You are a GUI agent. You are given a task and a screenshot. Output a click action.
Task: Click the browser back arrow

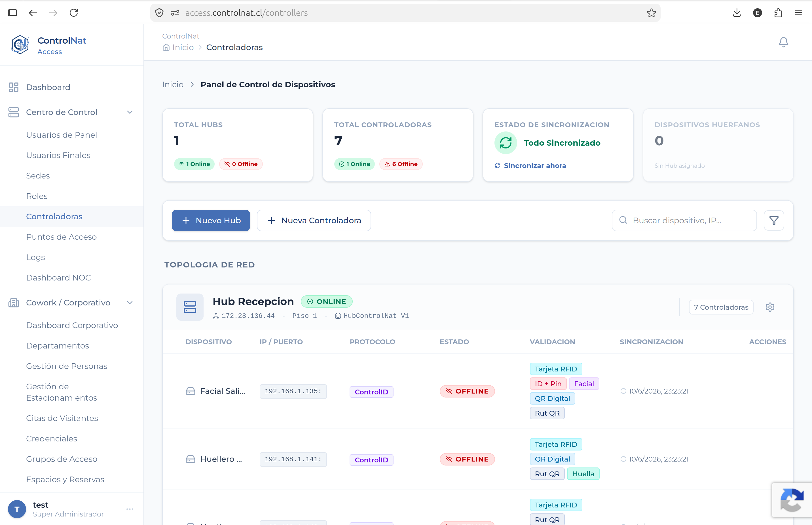[33, 13]
